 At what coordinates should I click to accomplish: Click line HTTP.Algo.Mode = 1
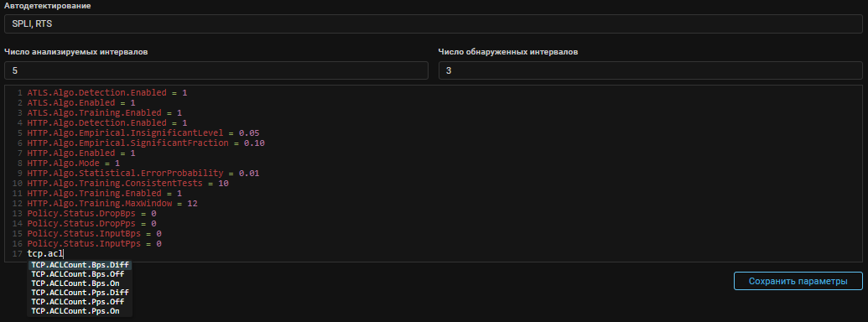tap(74, 164)
